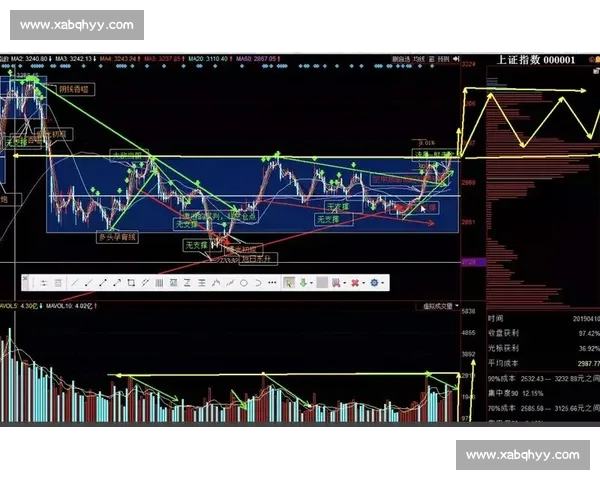Click the red X delete drawings icon

[x=355, y=283]
